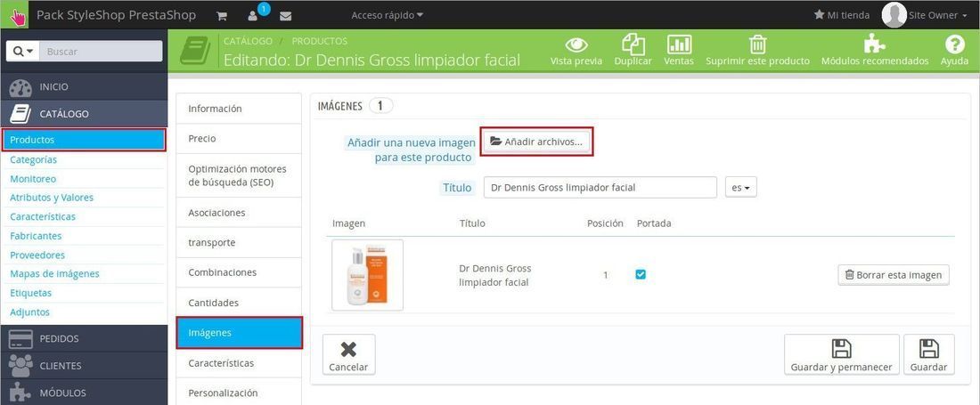The width and height of the screenshot is (980, 405).
Task: Click Suprimir este producto trash icon
Action: (757, 51)
